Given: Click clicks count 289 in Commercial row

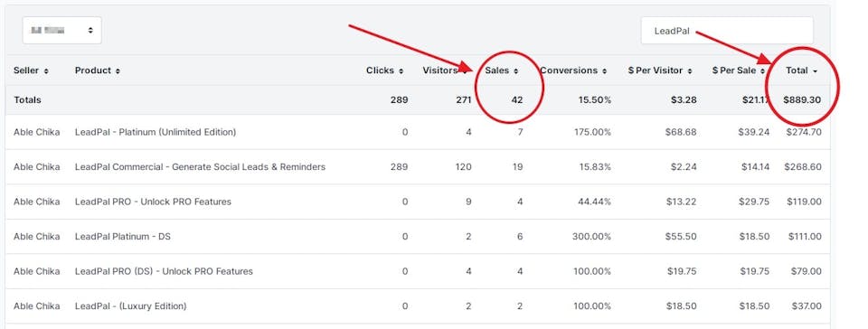Looking at the screenshot, I should (399, 166).
